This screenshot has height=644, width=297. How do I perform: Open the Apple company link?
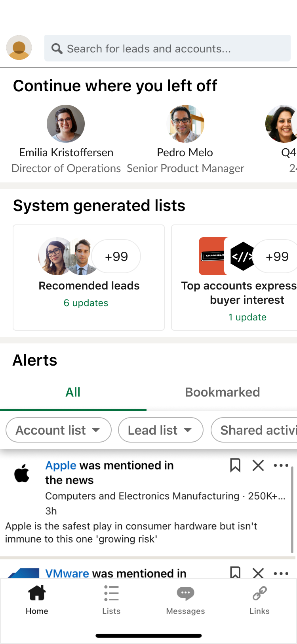[61, 465]
